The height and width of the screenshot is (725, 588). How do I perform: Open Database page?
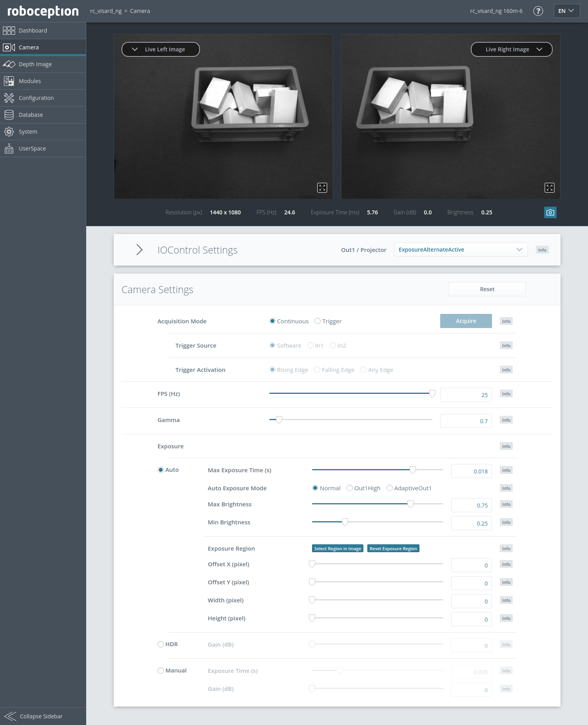click(x=43, y=115)
